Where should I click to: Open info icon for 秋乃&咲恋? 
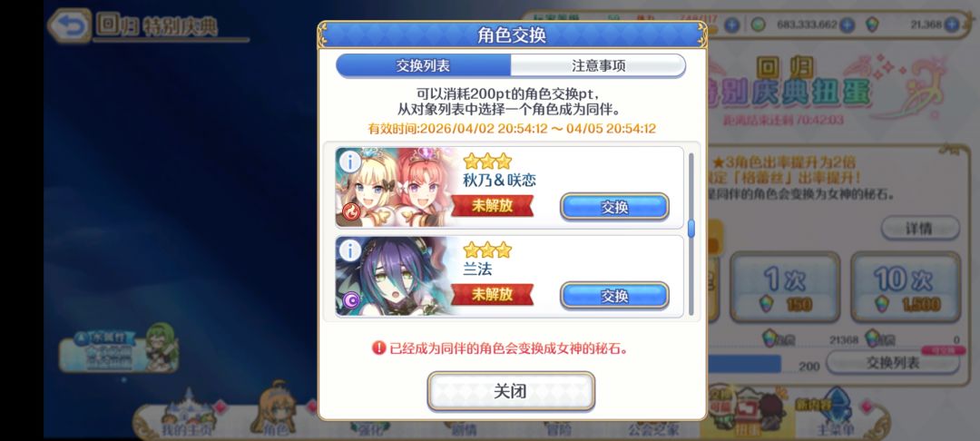pos(350,162)
